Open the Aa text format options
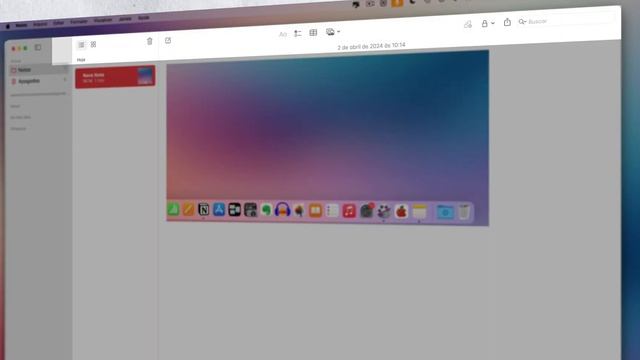This screenshot has height=360, width=640. [x=282, y=34]
